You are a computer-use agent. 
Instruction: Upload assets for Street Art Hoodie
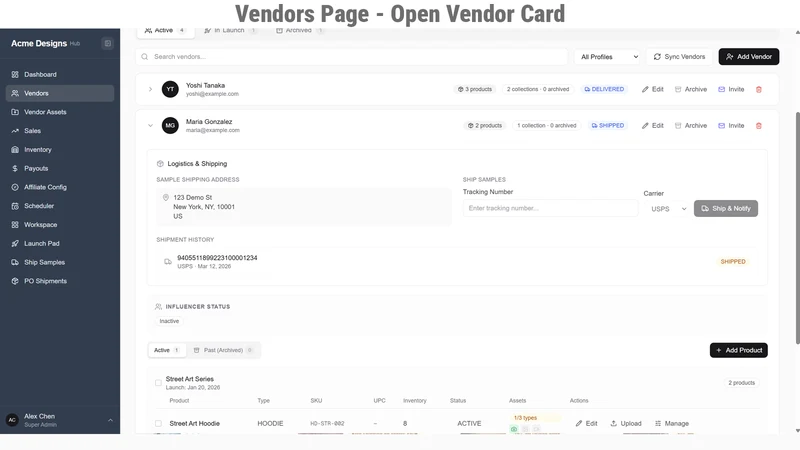coord(626,423)
